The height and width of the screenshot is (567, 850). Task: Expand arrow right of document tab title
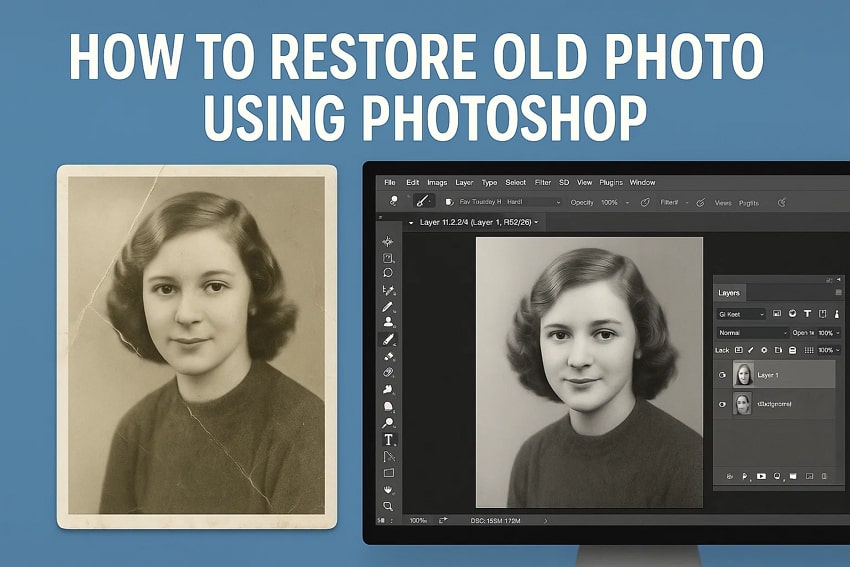click(x=536, y=222)
